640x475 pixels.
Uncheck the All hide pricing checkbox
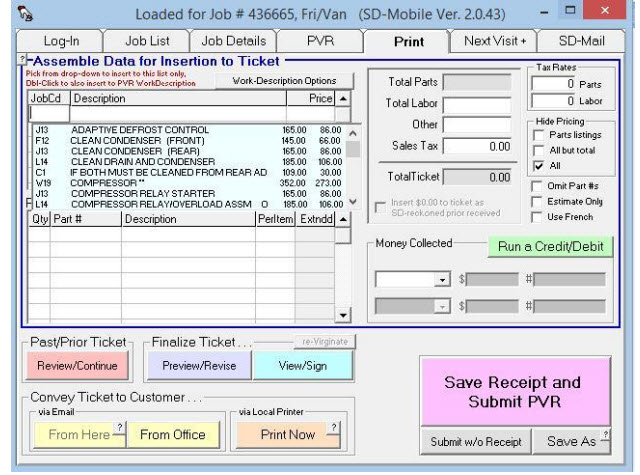click(x=539, y=165)
